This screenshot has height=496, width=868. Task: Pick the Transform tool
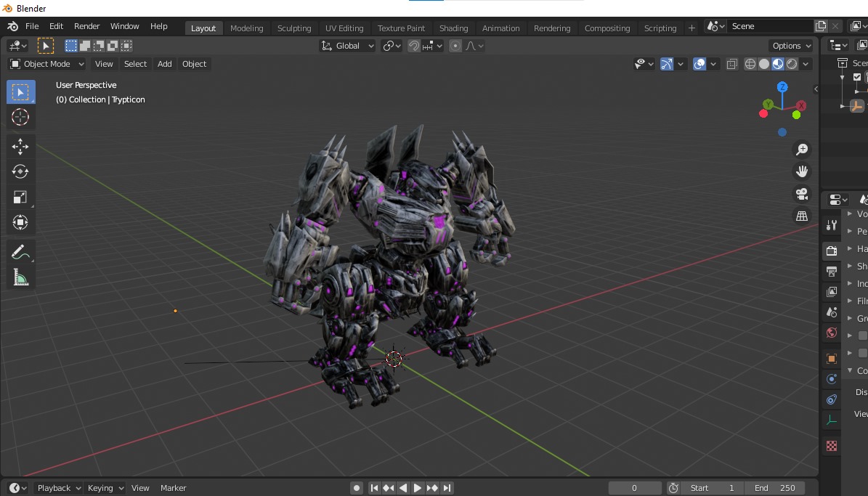20,222
